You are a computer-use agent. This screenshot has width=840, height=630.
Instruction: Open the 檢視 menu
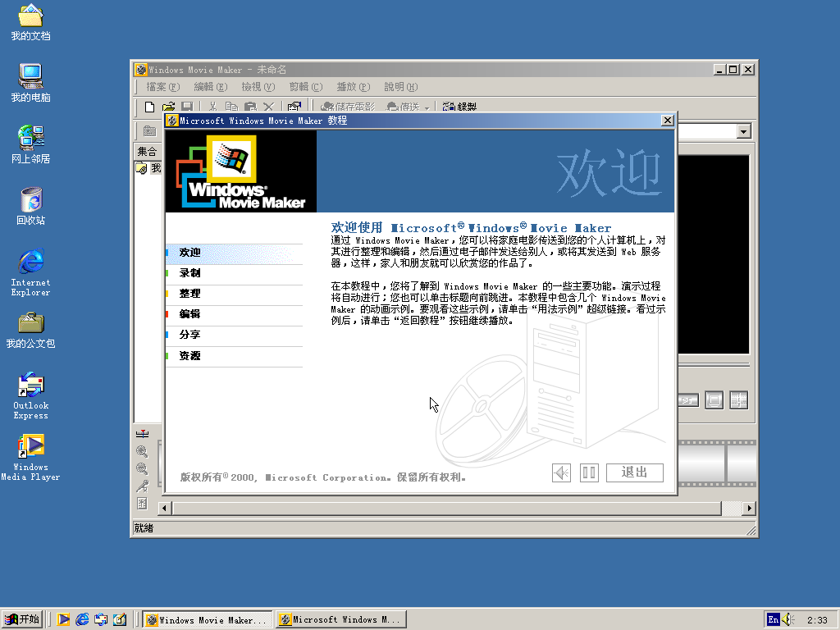point(258,87)
